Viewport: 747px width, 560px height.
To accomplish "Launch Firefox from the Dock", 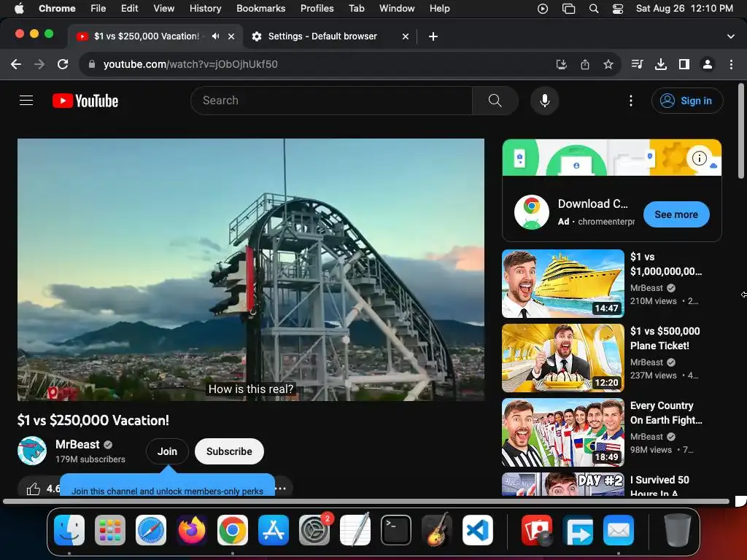I will click(x=192, y=530).
